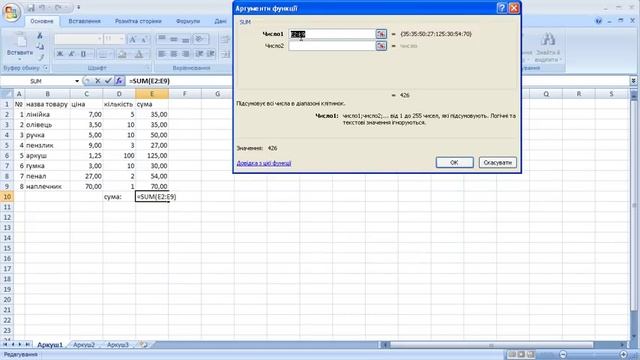
Task: Click the Select All corner button
Action: (7, 94)
